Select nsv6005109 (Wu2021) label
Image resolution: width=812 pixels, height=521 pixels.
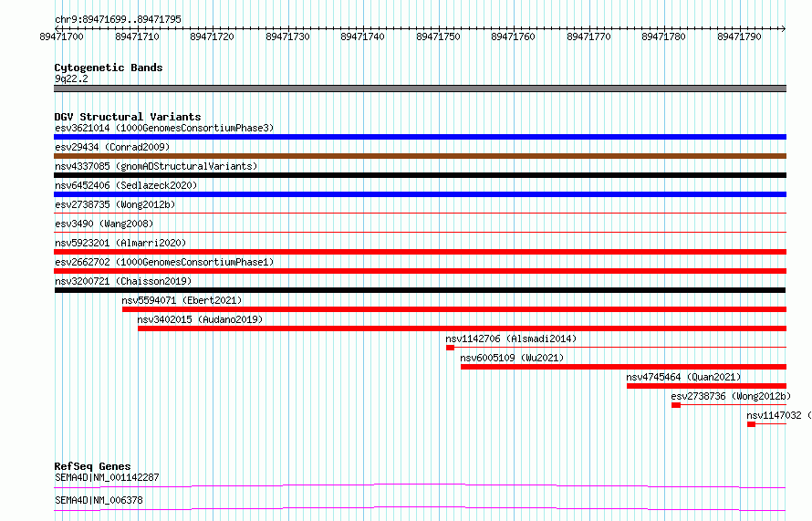click(512, 358)
